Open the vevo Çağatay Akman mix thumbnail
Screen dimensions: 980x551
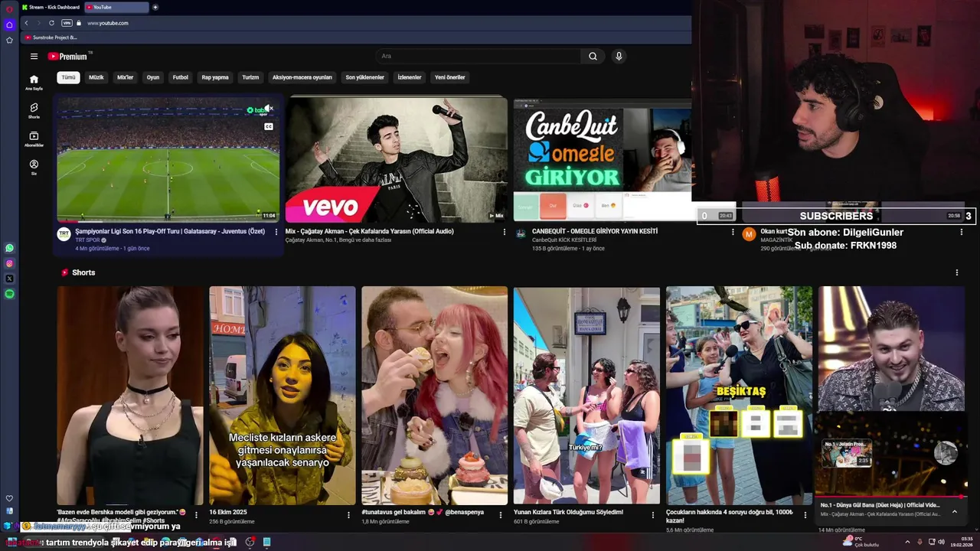(x=397, y=159)
